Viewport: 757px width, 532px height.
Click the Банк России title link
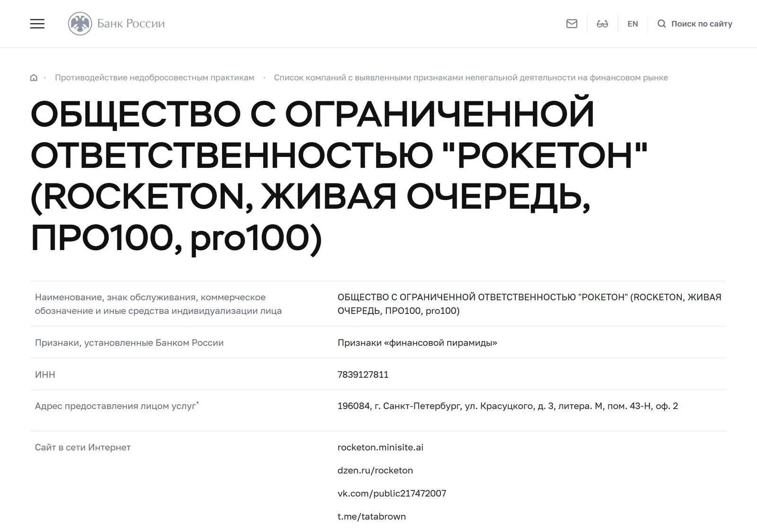tap(131, 24)
